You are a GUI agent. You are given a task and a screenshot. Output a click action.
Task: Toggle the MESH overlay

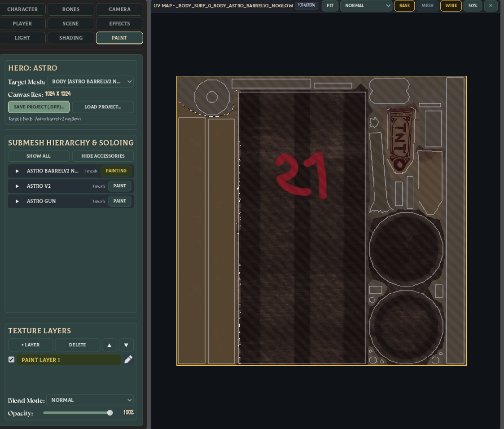[x=427, y=5]
